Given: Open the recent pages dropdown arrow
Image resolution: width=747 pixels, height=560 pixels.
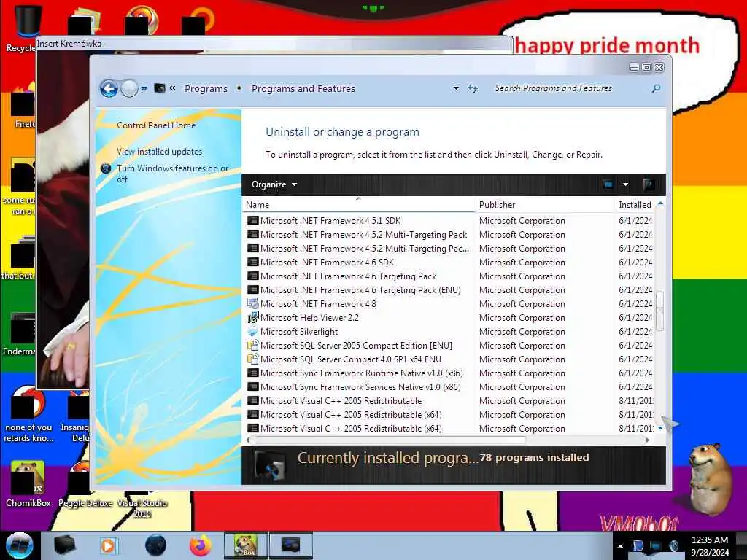Looking at the screenshot, I should pyautogui.click(x=144, y=88).
